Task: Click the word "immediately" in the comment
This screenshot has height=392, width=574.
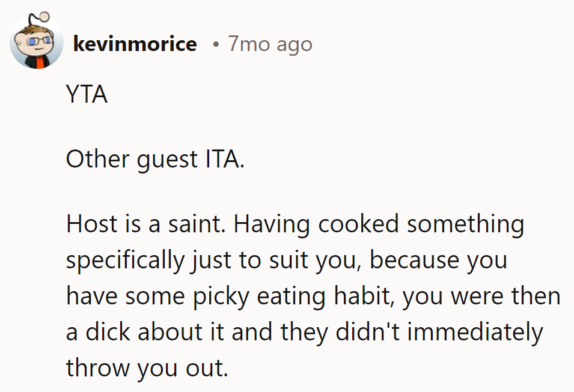Action: tap(475, 332)
